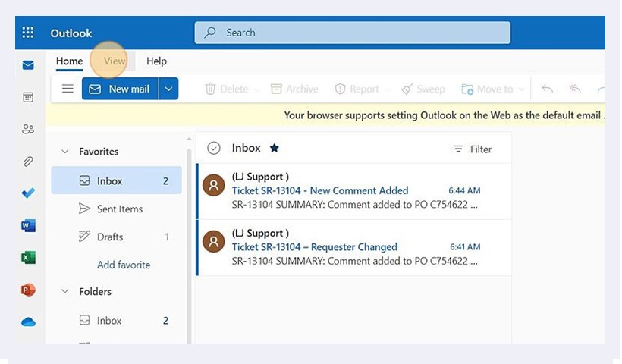The width and height of the screenshot is (622, 364).
Task: Click the Reply all arrows icon
Action: coord(575,89)
